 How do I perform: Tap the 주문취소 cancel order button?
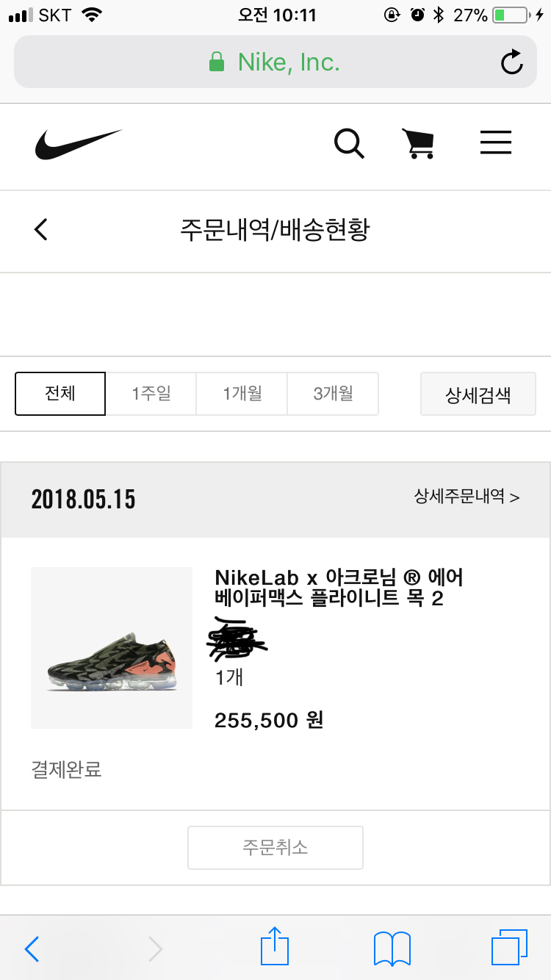tap(275, 848)
